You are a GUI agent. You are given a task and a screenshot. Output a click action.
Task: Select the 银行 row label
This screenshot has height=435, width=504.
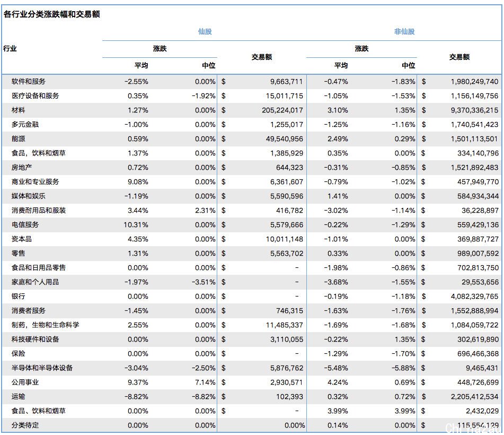tap(19, 296)
